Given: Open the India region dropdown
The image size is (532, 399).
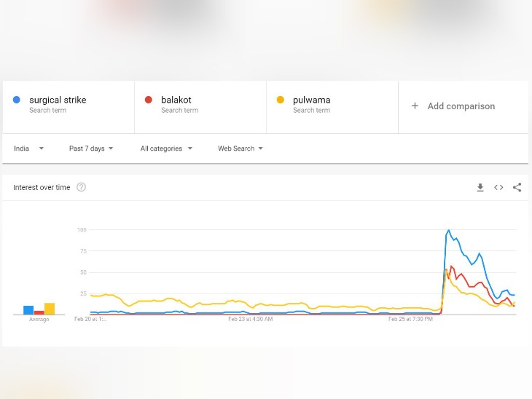Looking at the screenshot, I should click(28, 149).
